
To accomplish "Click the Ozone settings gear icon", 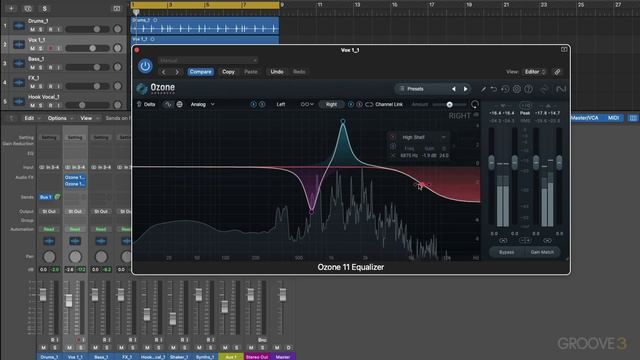I will 517,89.
